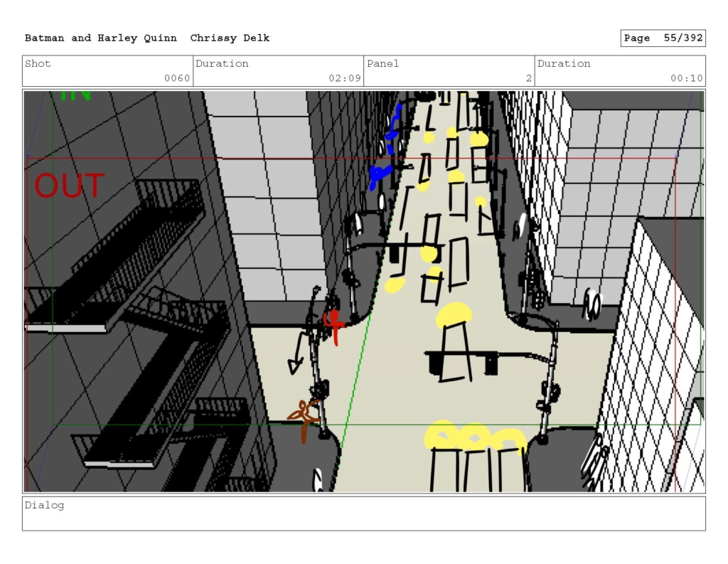The image size is (728, 564).
Task: Click the 'Shot' field label
Action: point(38,63)
